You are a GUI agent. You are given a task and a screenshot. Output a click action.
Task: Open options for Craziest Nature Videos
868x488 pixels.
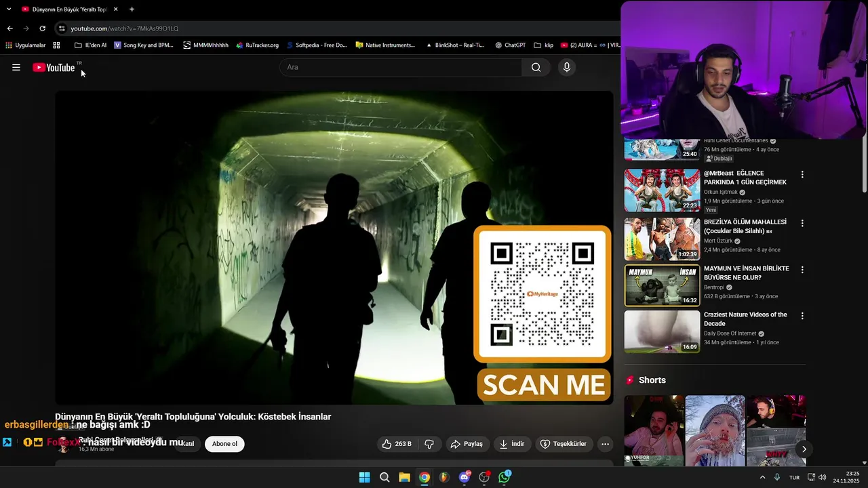[x=802, y=316]
